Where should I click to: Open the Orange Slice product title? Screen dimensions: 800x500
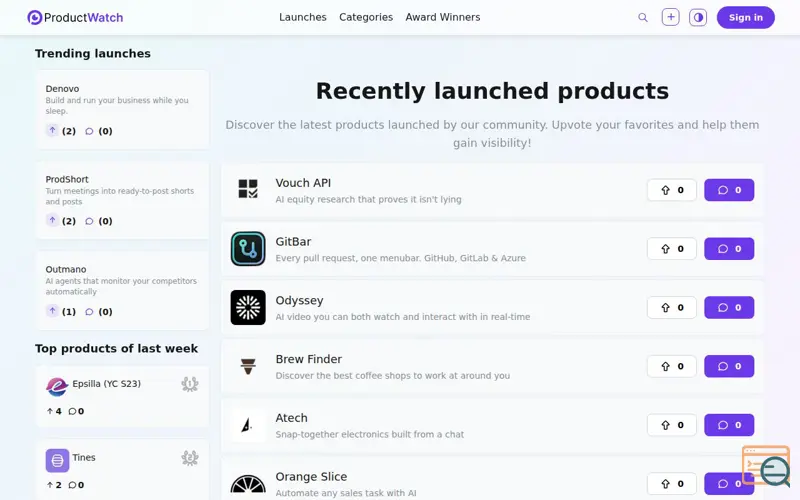click(311, 477)
